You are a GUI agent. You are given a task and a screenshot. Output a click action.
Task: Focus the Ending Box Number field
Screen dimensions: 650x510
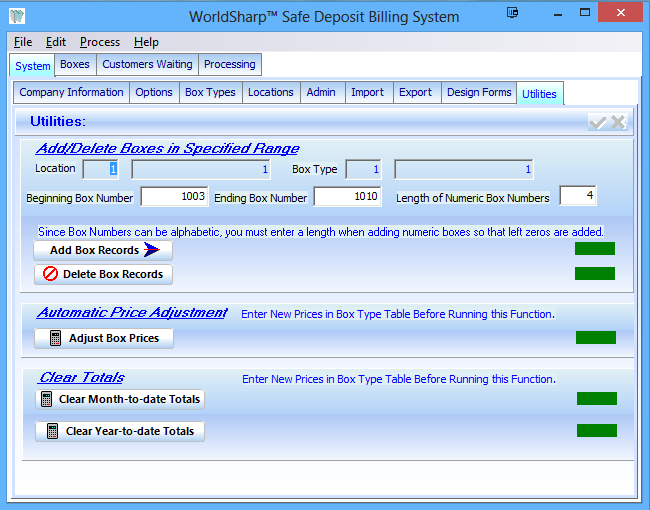(347, 197)
